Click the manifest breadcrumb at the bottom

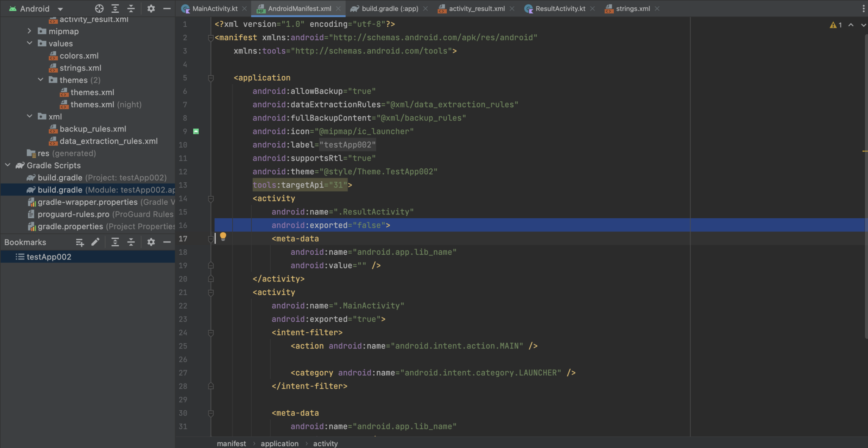tap(231, 443)
